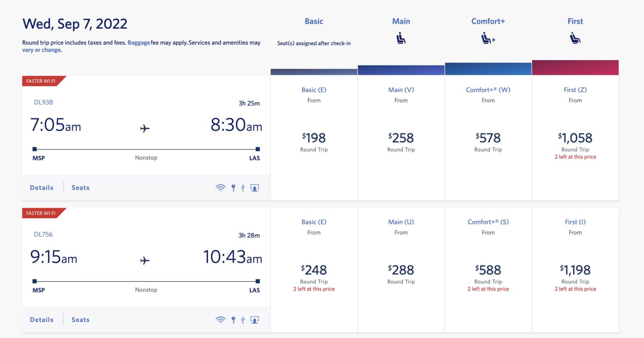The height and width of the screenshot is (338, 644).
Task: Click the Comfort+ seat icon in header
Action: coord(487,38)
